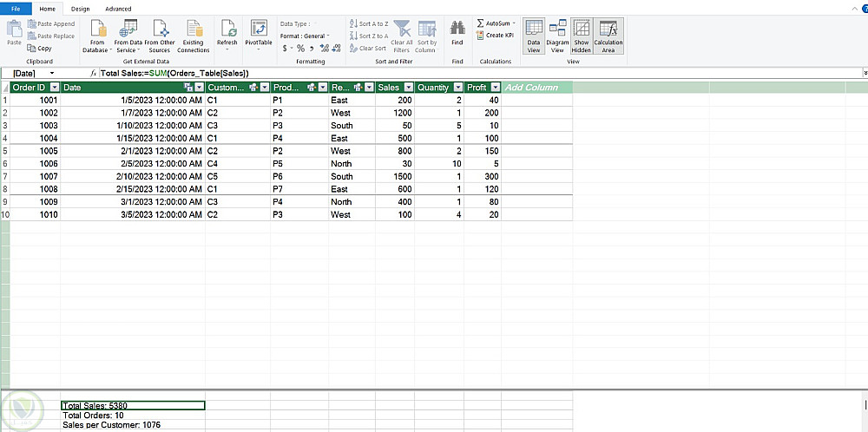Image resolution: width=868 pixels, height=432 pixels.
Task: Click Sort by Column
Action: [427, 36]
